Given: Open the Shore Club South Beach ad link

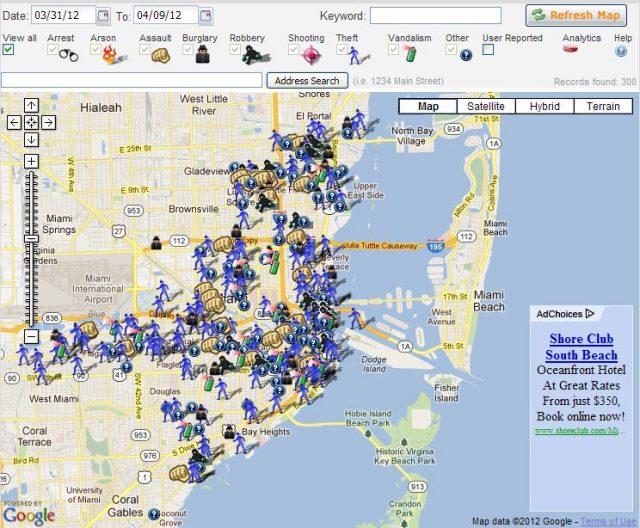Looking at the screenshot, I should coord(581,347).
